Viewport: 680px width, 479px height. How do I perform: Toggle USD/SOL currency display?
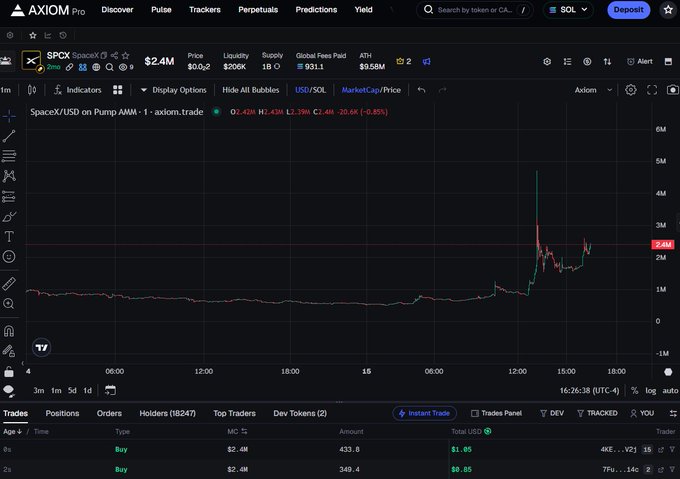tap(311, 90)
